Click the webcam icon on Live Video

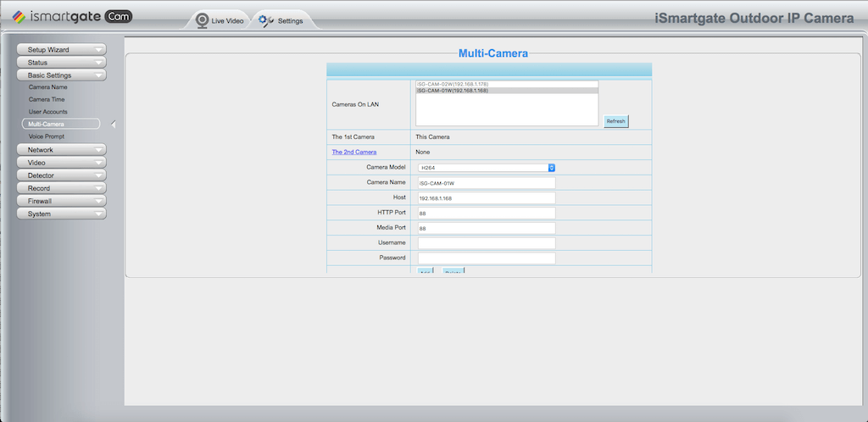(x=202, y=20)
